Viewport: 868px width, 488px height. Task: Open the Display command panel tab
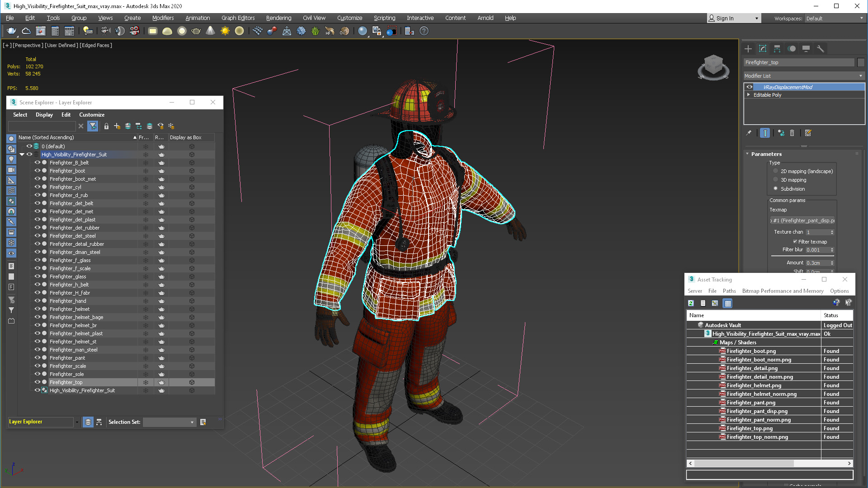pyautogui.click(x=806, y=49)
